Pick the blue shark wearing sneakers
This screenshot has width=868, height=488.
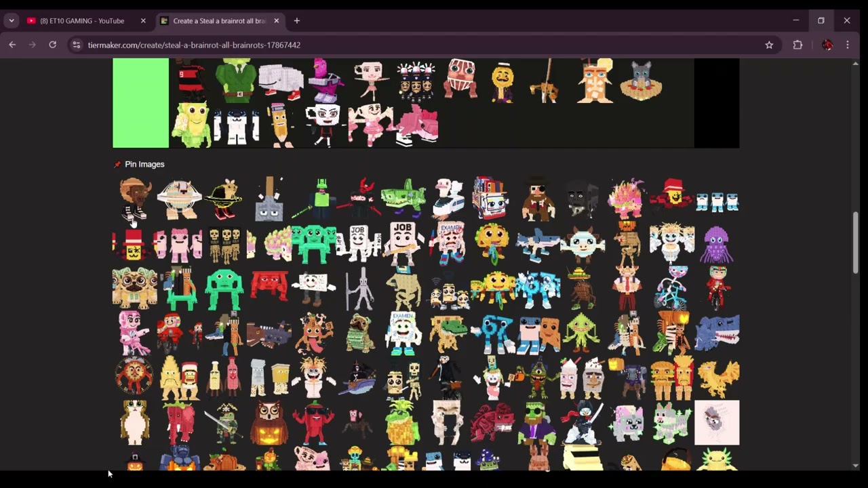click(537, 246)
